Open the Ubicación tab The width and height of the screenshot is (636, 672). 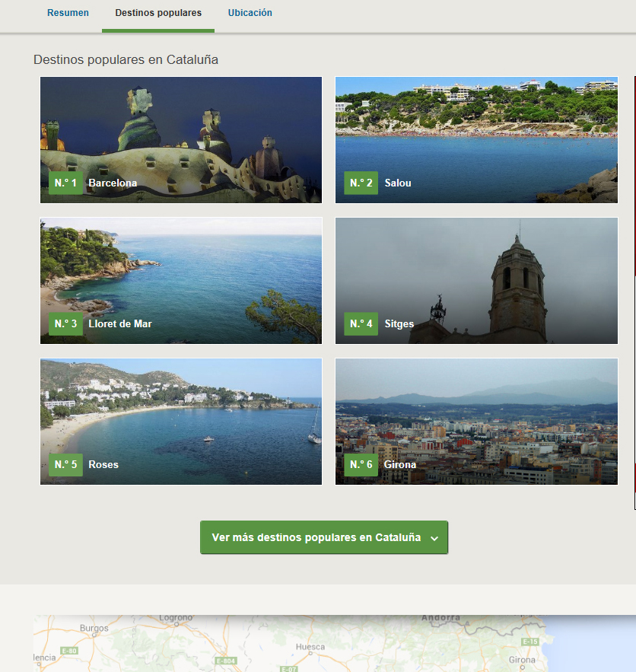[x=250, y=13]
